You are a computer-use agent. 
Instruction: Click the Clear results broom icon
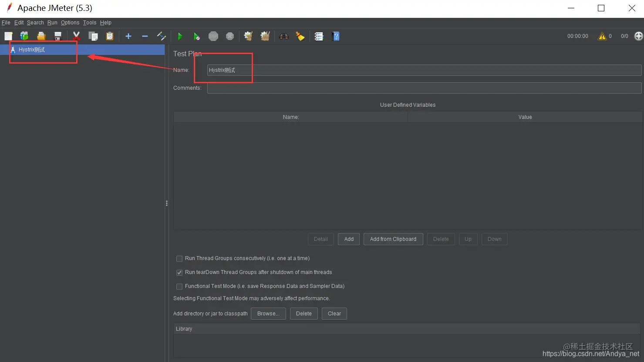[249, 36]
